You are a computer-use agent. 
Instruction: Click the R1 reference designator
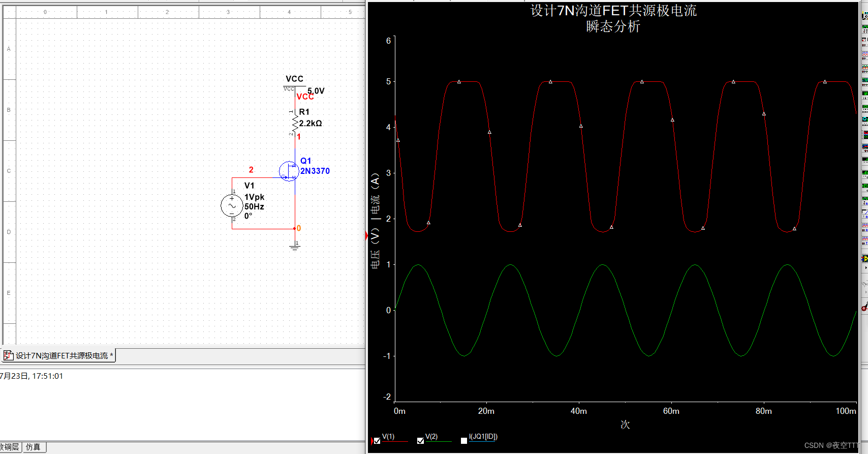pos(304,112)
